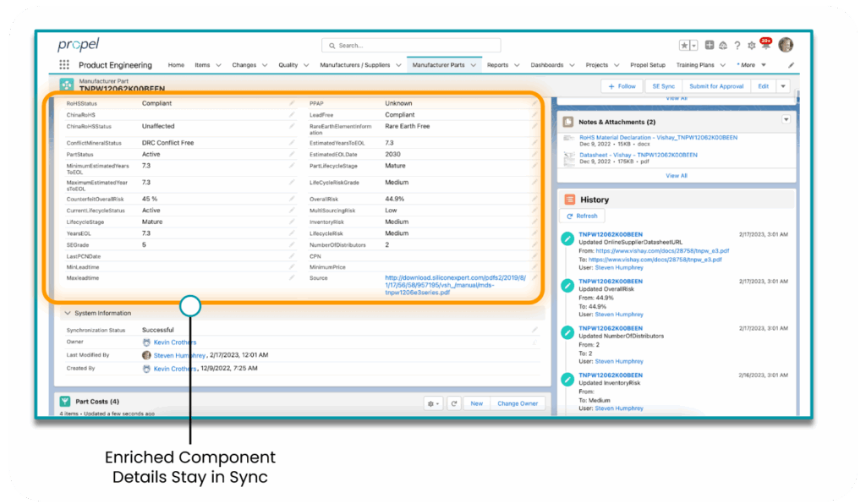Open the Help question mark icon
This screenshot has height=504, width=866.
(x=737, y=46)
